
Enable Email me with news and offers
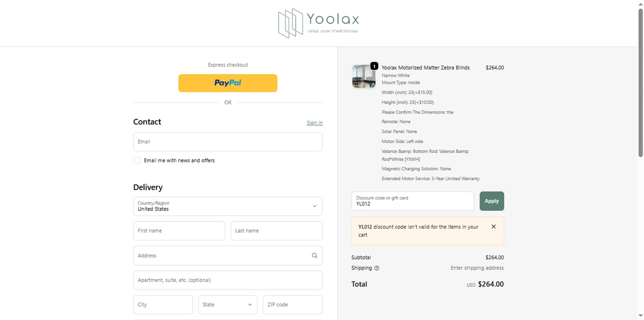click(137, 160)
